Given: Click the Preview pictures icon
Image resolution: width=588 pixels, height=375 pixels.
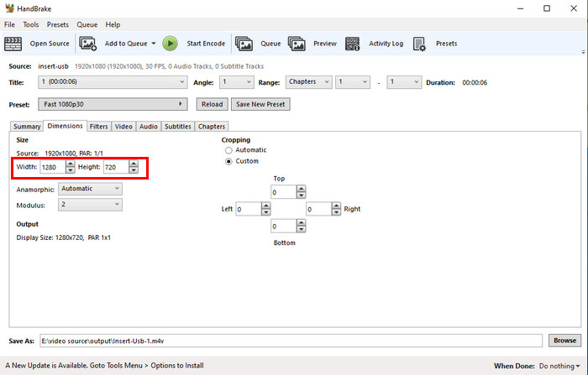Looking at the screenshot, I should (x=297, y=44).
